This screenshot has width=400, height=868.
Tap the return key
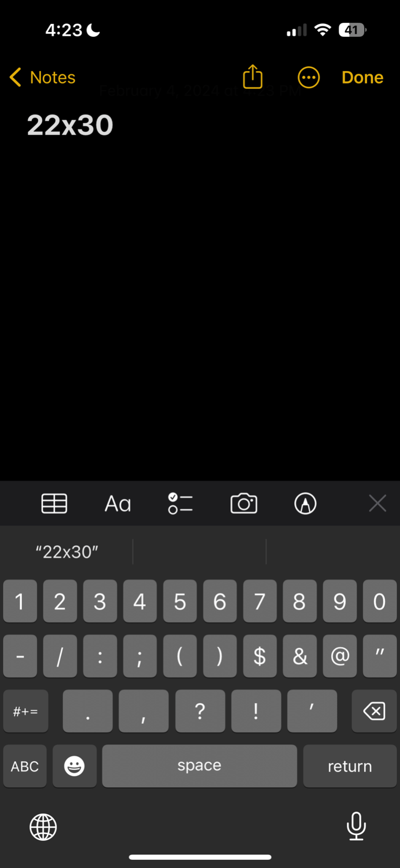350,766
